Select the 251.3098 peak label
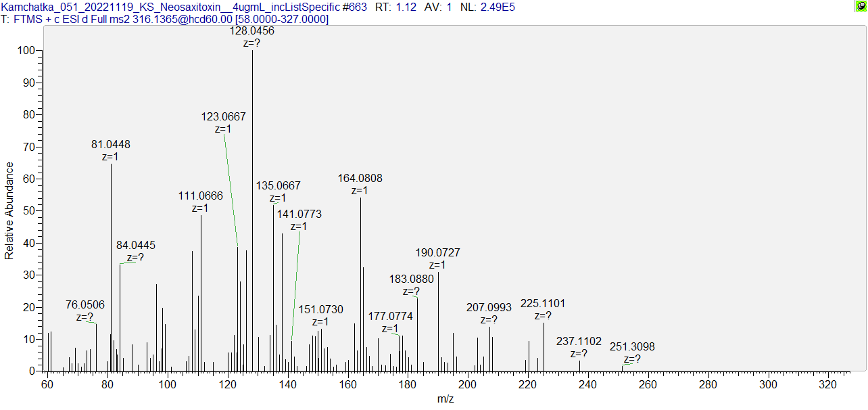This screenshot has height=410, width=868. tap(632, 347)
